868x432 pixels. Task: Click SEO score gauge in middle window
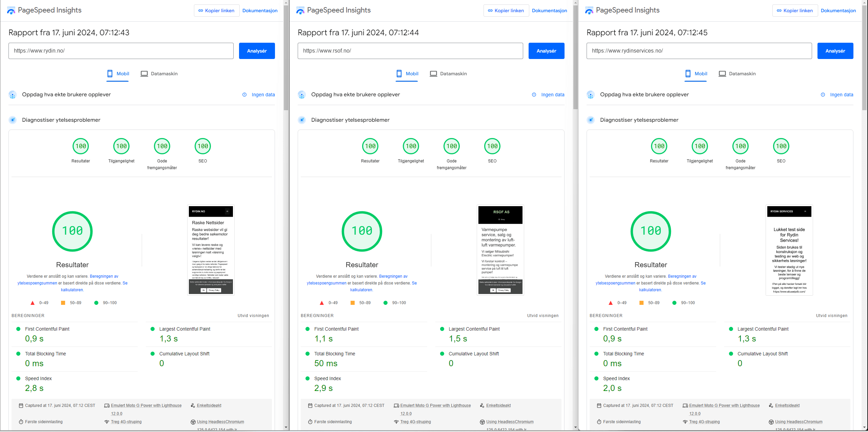(x=492, y=146)
